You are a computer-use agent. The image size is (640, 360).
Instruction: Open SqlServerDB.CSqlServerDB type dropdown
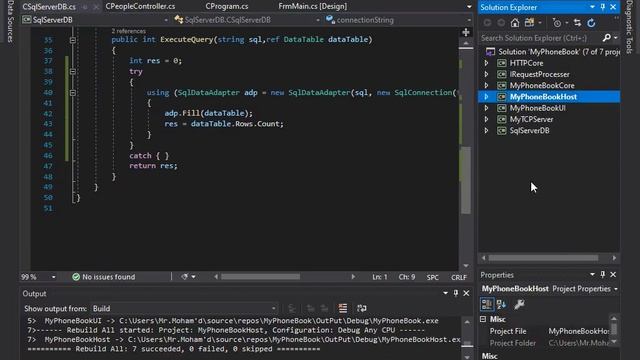(x=318, y=20)
